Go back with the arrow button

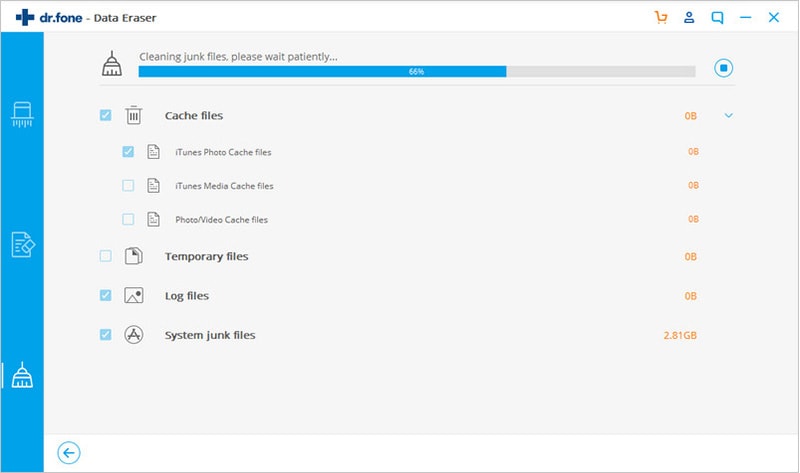69,453
